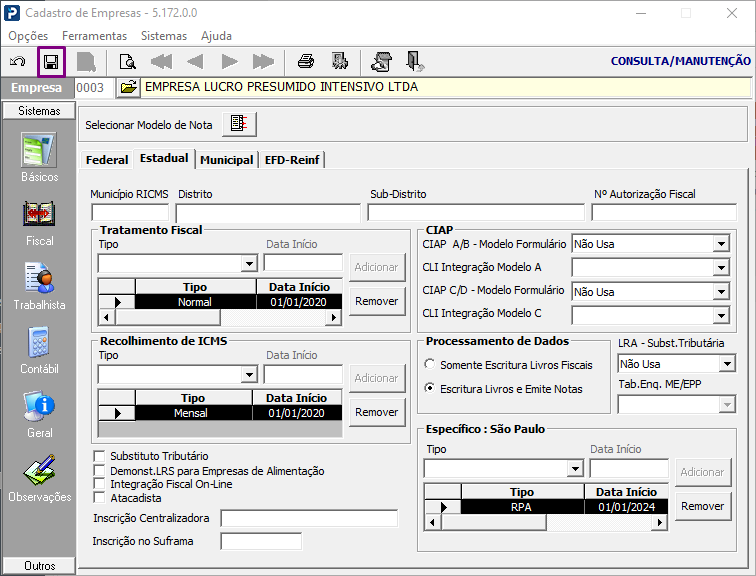Viewport: 756px width, 576px height.
Task: Click Remover button in Específico: São Paulo
Action: tap(702, 506)
